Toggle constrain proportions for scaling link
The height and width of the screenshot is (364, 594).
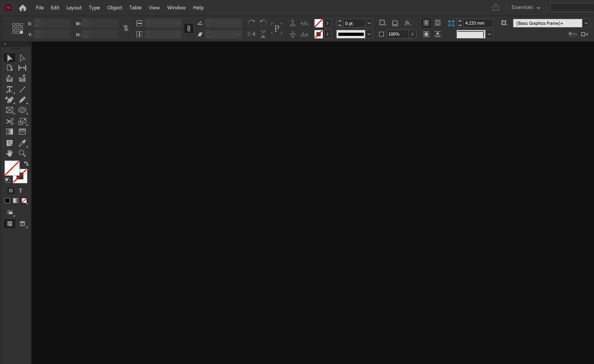click(x=189, y=29)
